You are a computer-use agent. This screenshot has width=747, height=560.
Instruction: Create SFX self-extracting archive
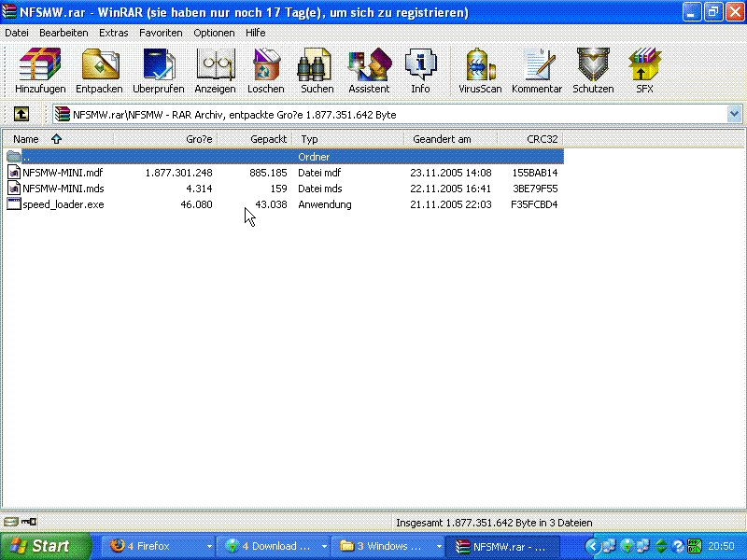click(x=644, y=71)
